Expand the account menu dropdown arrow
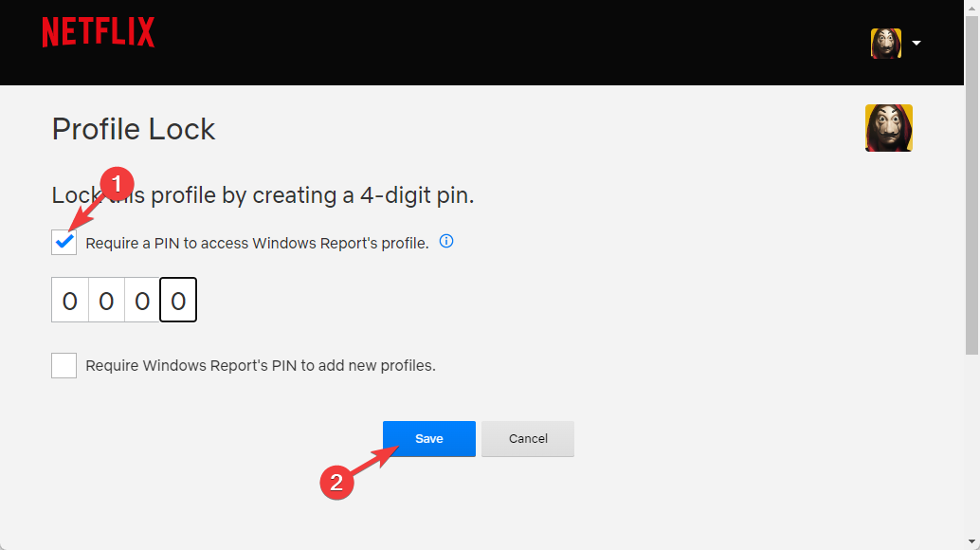The width and height of the screenshot is (980, 550). point(916,43)
